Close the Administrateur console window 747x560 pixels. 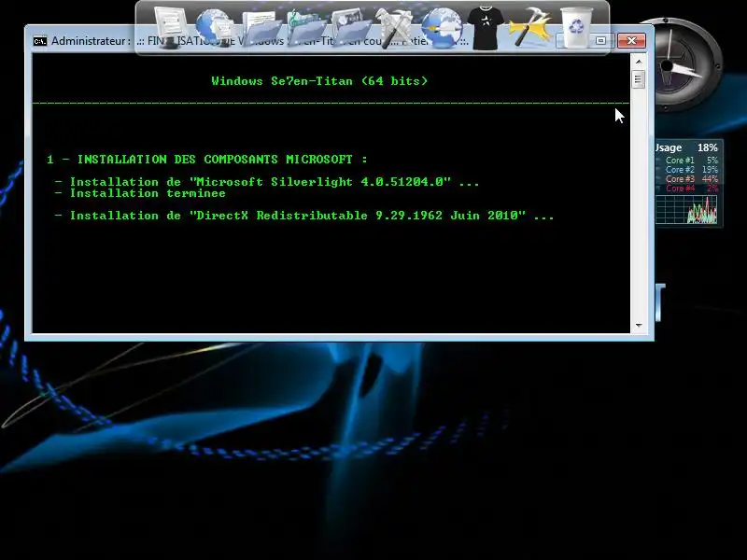(x=632, y=41)
